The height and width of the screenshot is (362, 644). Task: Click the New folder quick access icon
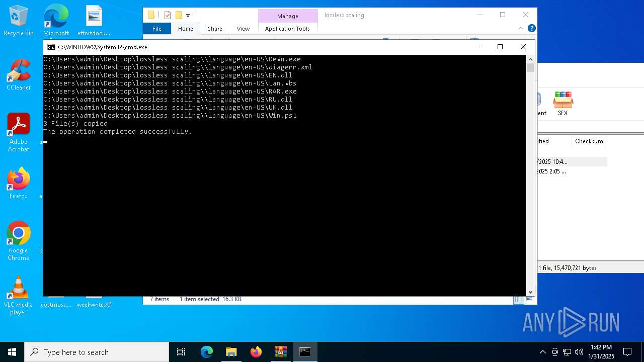point(179,15)
